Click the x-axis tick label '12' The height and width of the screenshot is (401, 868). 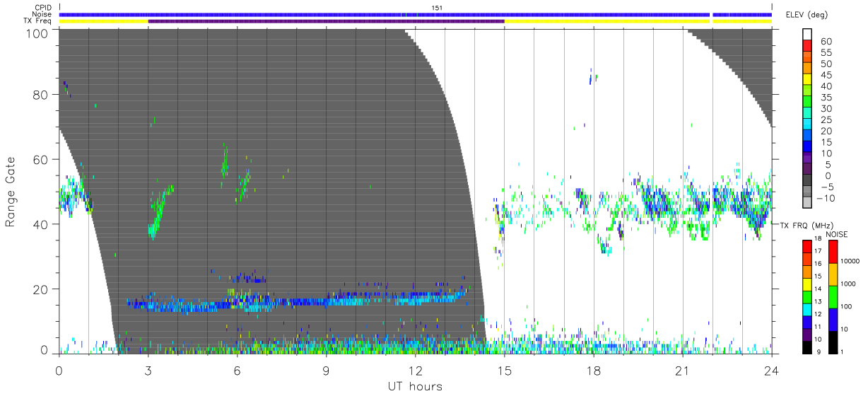click(416, 371)
